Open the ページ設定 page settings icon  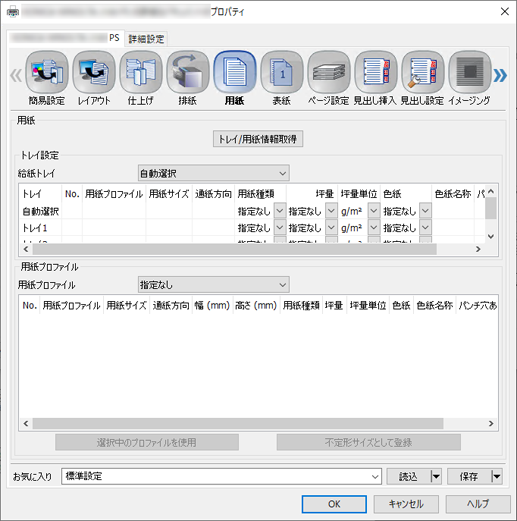329,72
